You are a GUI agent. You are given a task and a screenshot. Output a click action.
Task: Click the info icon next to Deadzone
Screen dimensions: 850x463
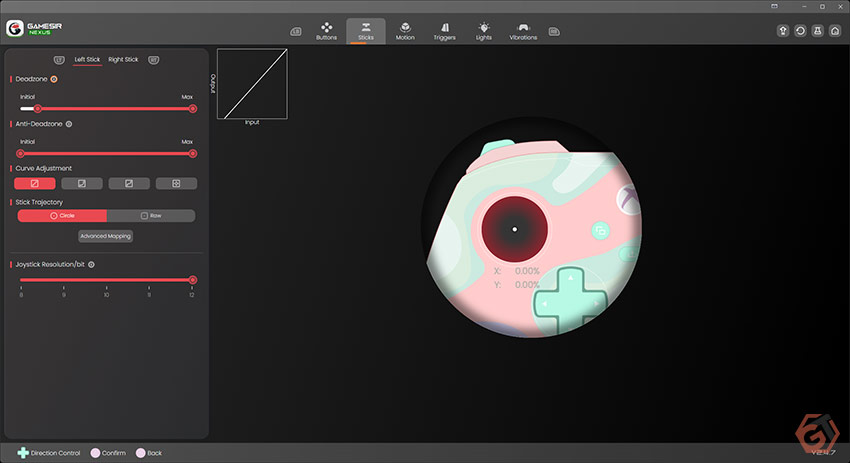click(x=54, y=79)
